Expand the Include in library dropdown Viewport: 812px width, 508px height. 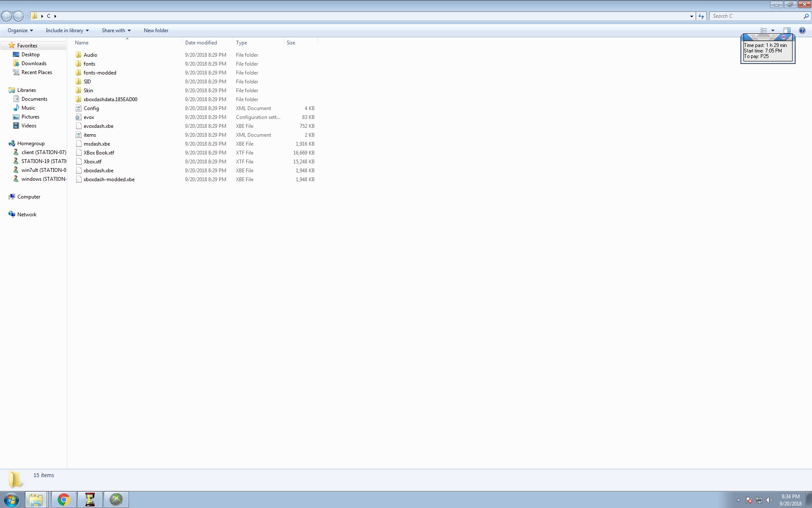click(x=67, y=30)
